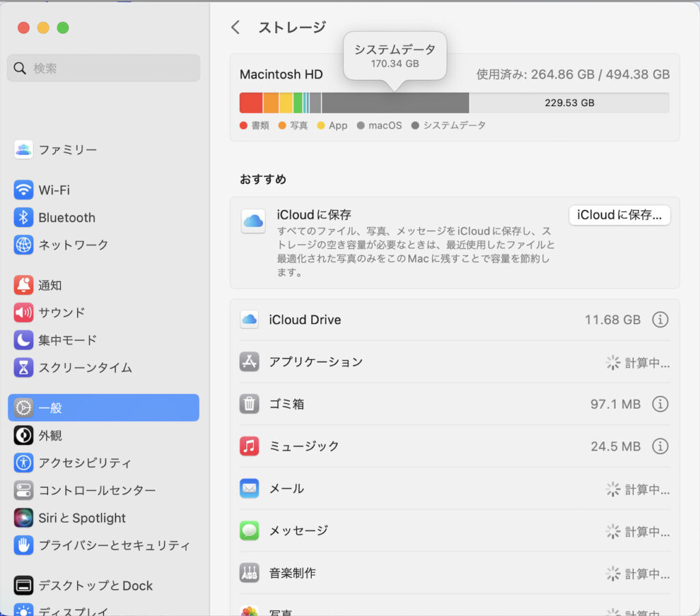The width and height of the screenshot is (700, 616).
Task: Show info for Trash (ゴミ箱) storage
Action: (660, 404)
